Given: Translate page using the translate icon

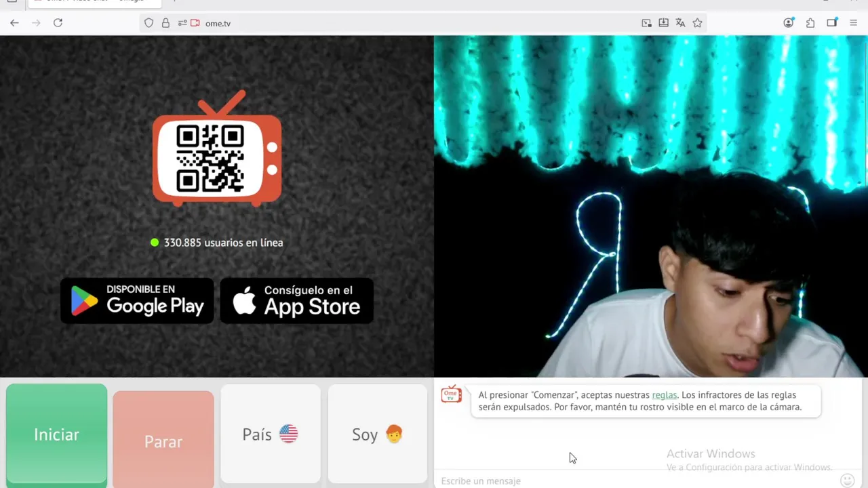Looking at the screenshot, I should coord(680,23).
